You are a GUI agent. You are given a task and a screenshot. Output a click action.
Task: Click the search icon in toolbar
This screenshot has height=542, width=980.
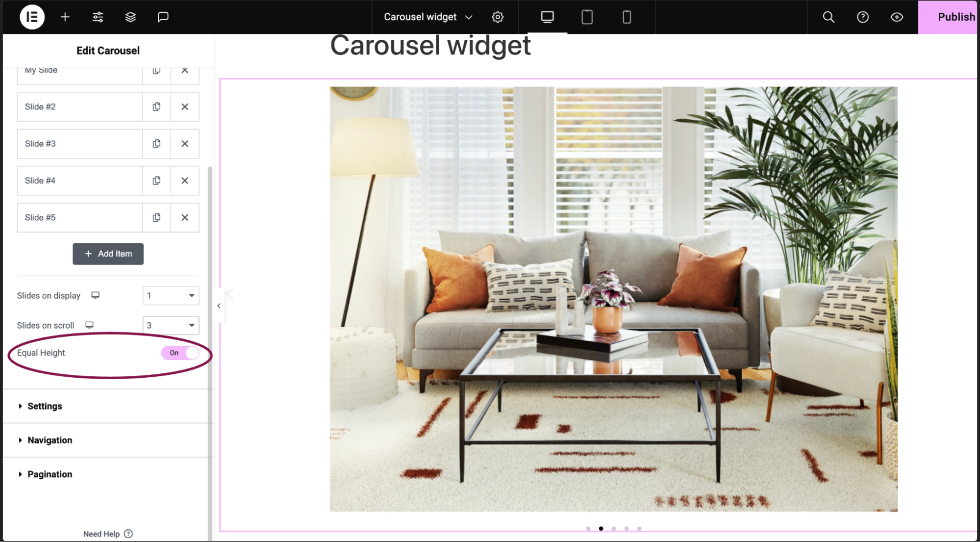coord(829,17)
